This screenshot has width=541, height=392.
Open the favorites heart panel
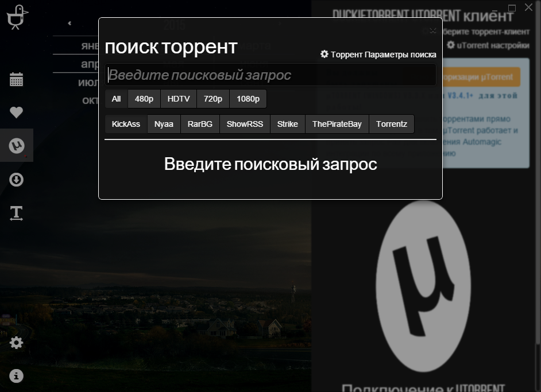[x=16, y=112]
